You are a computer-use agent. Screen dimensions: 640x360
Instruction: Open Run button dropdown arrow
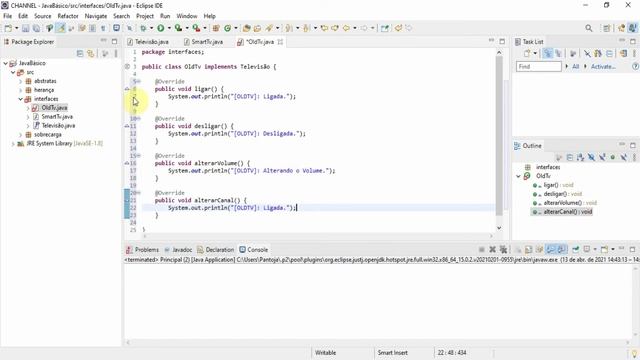click(169, 28)
